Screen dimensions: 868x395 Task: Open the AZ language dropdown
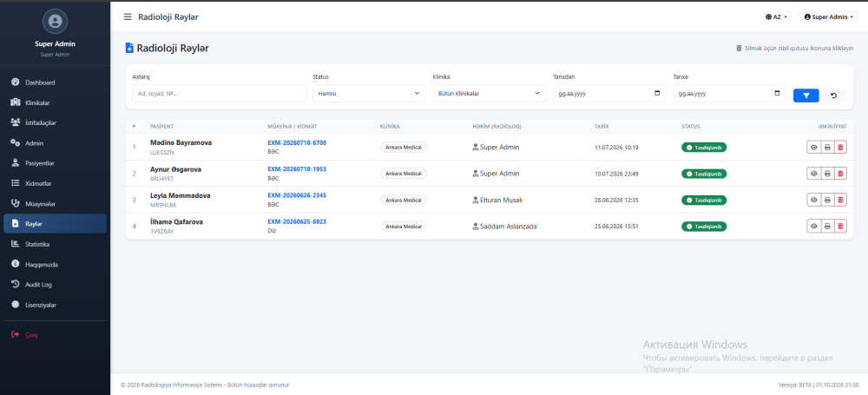coord(776,17)
